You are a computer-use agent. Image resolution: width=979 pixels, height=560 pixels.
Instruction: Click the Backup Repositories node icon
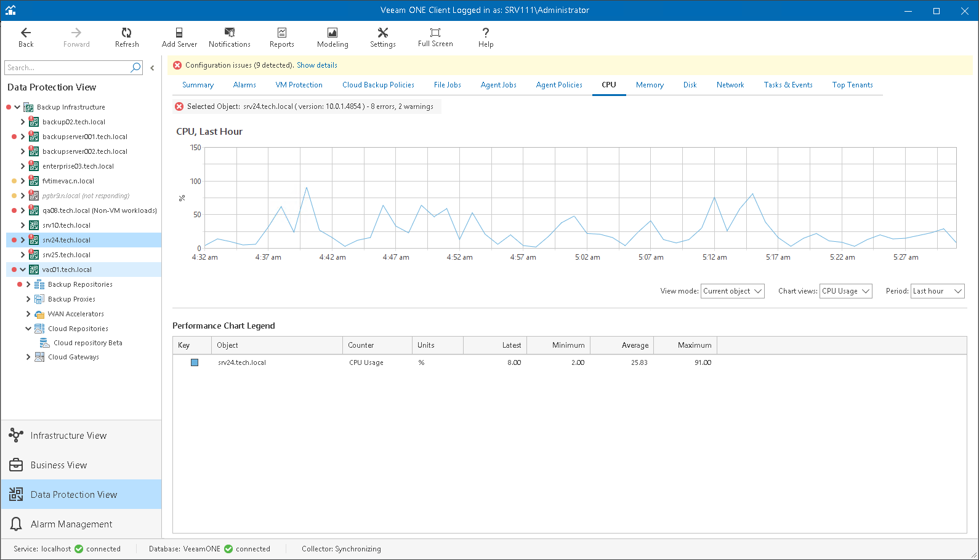39,284
